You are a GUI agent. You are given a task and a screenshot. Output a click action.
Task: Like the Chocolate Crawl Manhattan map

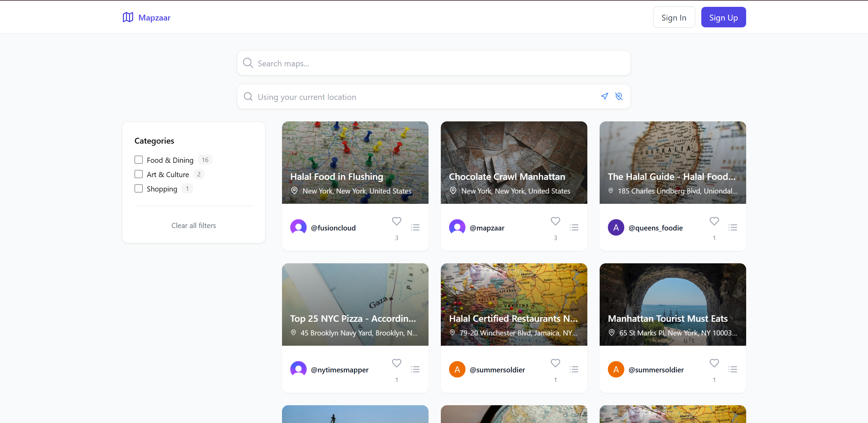pyautogui.click(x=556, y=221)
